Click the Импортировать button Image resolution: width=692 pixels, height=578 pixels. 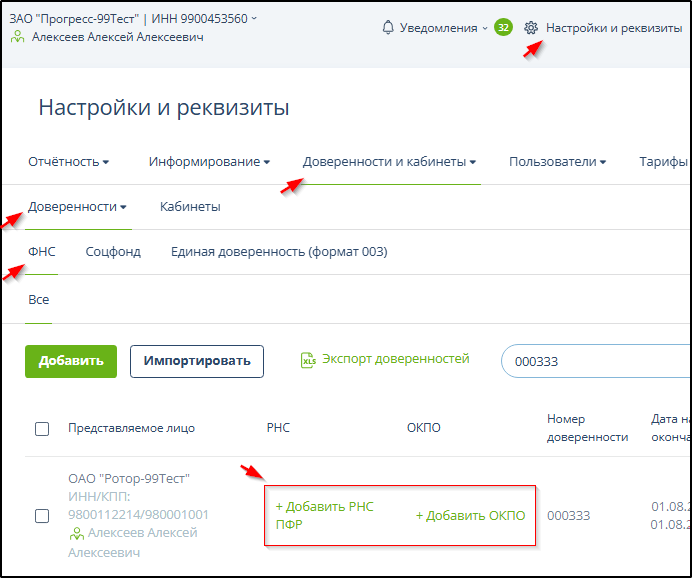[x=196, y=361]
